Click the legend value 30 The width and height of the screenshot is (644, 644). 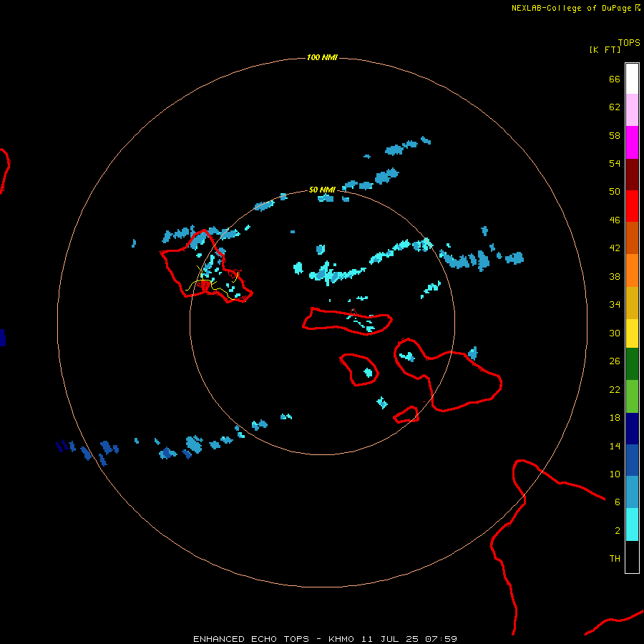click(x=615, y=333)
